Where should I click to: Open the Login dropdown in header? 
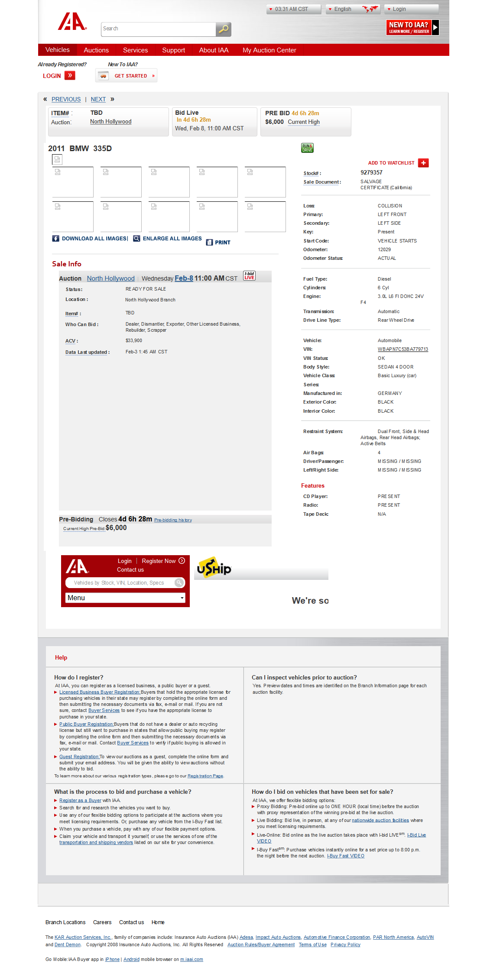tap(412, 9)
